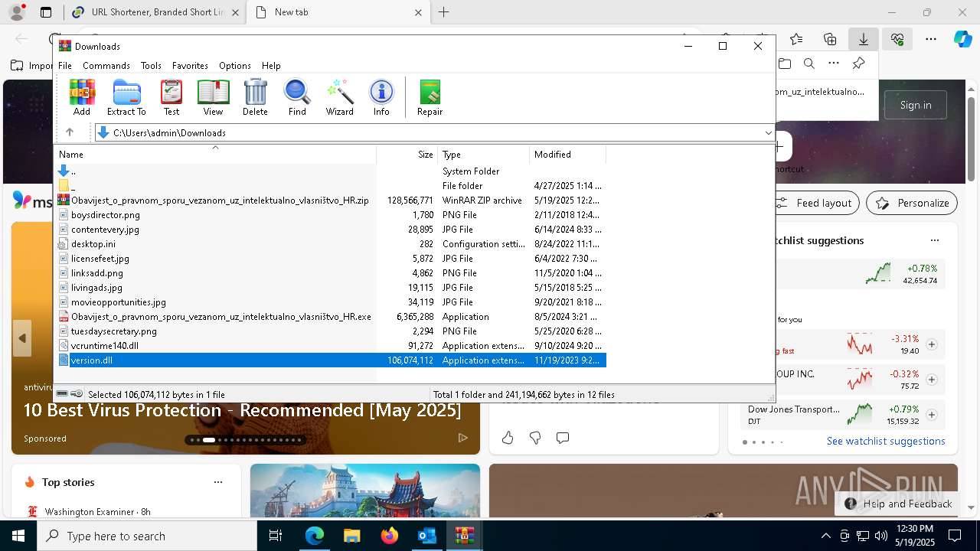Image resolution: width=980 pixels, height=551 pixels.
Task: Launch the Wizard tool
Action: (339, 97)
